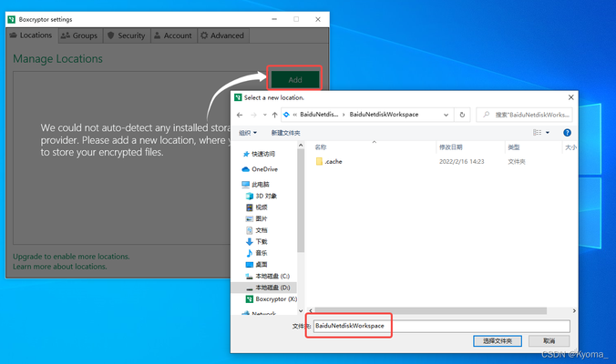616x364 pixels.
Task: Open the 组织 organize dropdown menu
Action: point(247,132)
